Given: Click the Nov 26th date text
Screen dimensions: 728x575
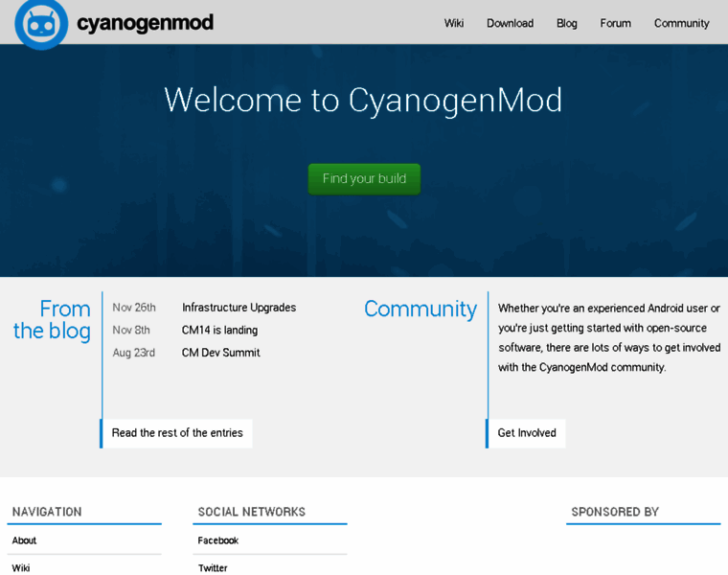Looking at the screenshot, I should 134,308.
